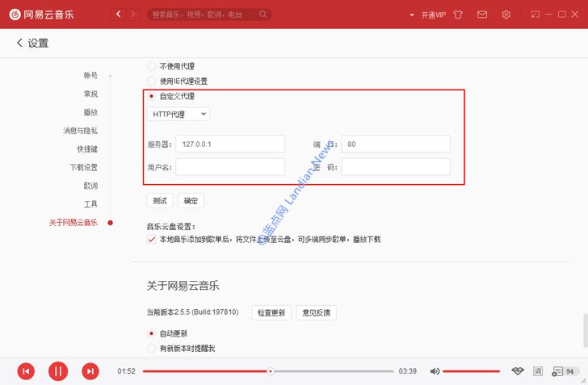Screen dimensions: 588x385
Task: Toggle the upload-local-music-to-cloud checkbox
Action: (x=151, y=239)
